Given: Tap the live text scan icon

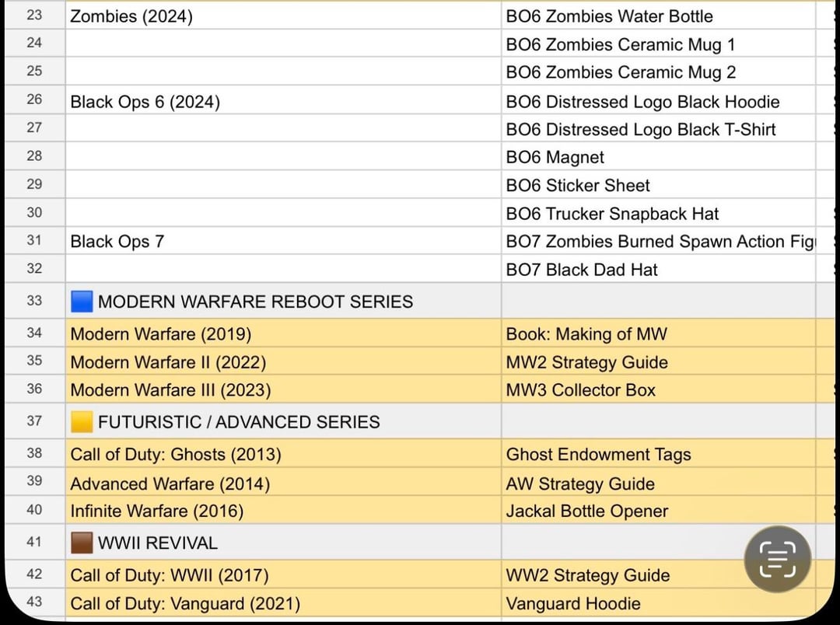Looking at the screenshot, I should click(x=777, y=559).
